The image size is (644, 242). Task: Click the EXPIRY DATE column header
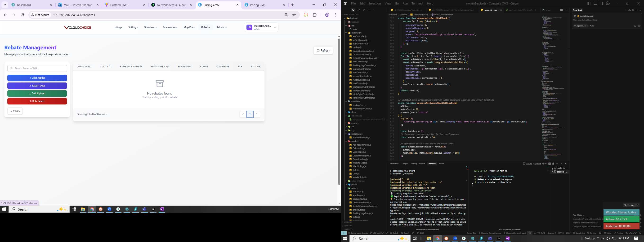184,67
